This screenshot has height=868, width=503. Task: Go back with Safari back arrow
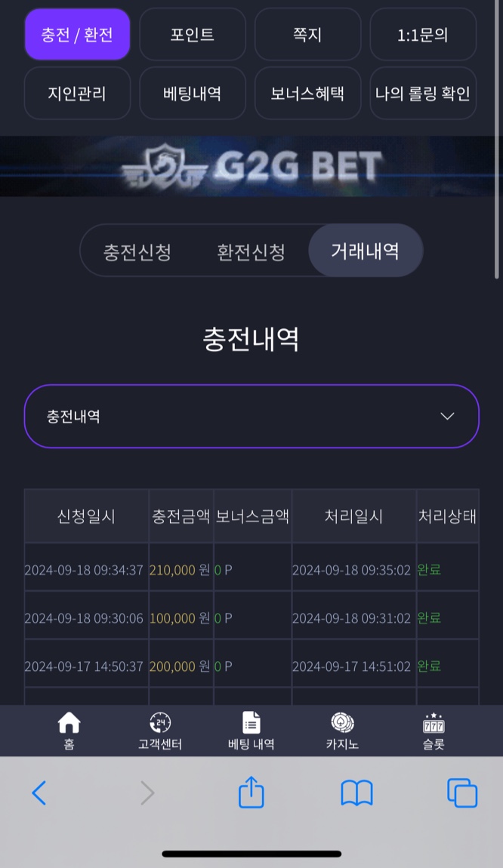pyautogui.click(x=39, y=793)
